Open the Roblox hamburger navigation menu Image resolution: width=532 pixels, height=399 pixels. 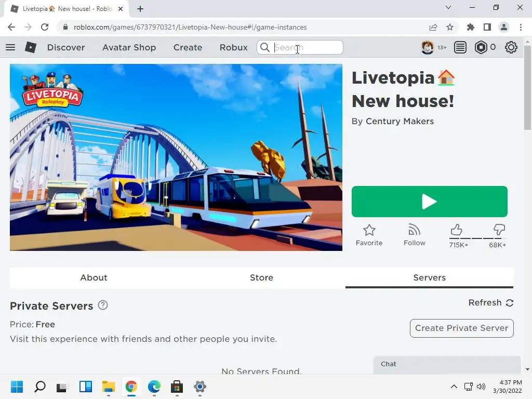pyautogui.click(x=10, y=47)
